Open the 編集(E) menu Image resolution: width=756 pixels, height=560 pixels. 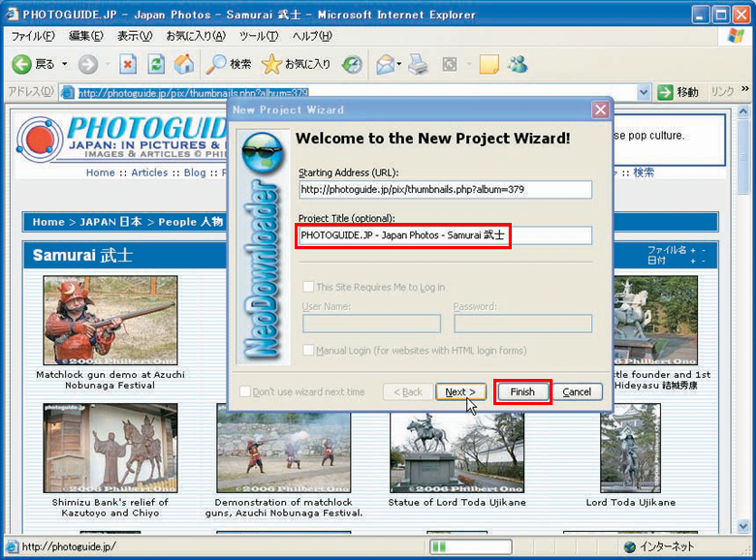pyautogui.click(x=86, y=36)
